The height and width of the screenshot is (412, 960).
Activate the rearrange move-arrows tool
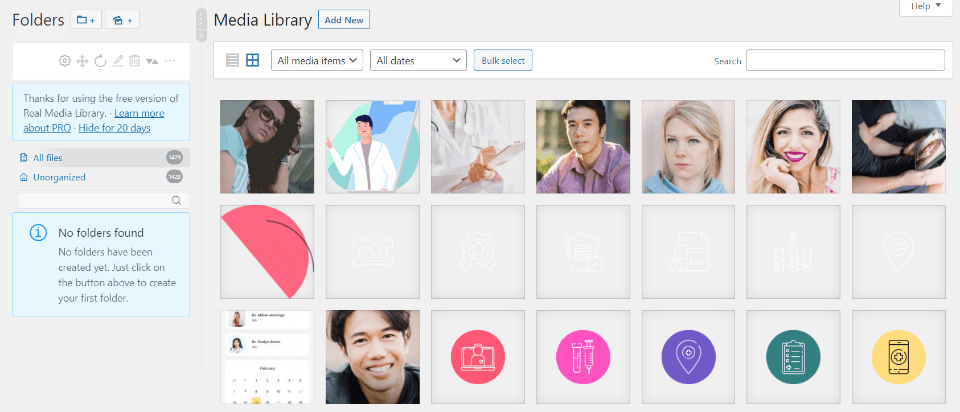point(82,61)
